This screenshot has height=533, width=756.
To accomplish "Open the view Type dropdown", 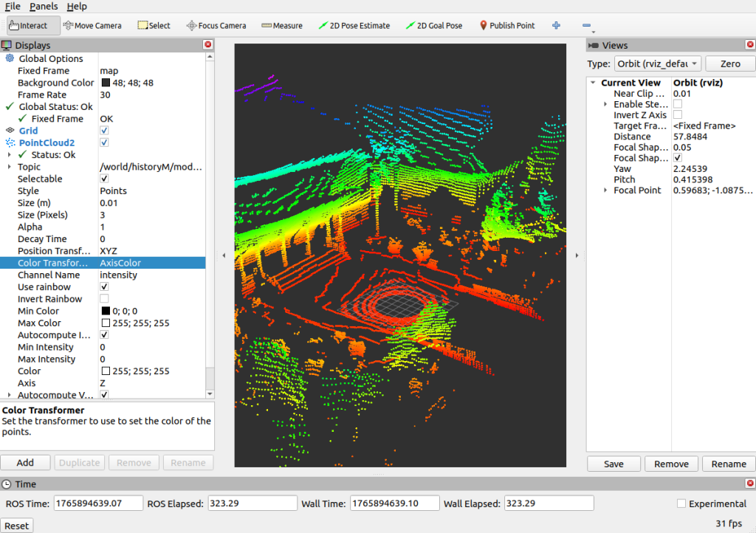I will tap(656, 64).
